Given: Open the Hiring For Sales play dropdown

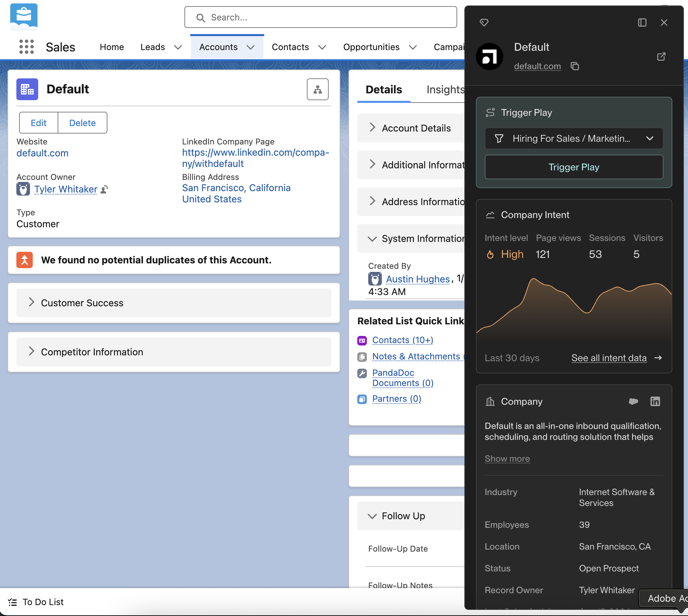Looking at the screenshot, I should (574, 138).
